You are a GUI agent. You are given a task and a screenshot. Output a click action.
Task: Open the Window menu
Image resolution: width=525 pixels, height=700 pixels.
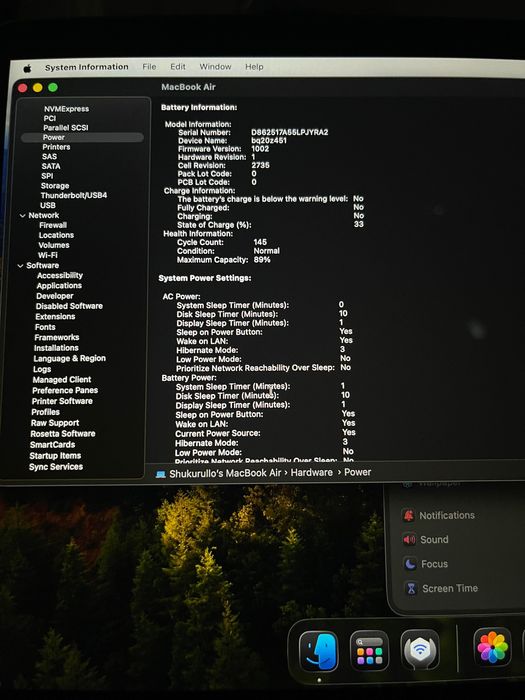pos(215,67)
